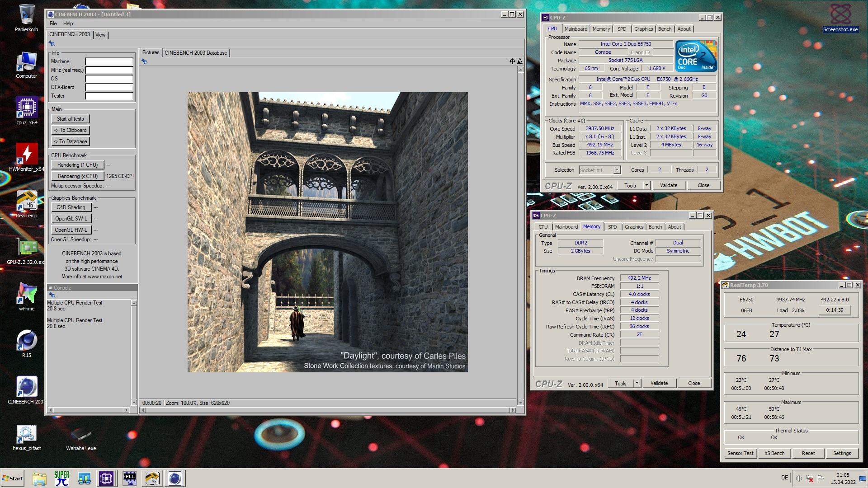Viewport: 868px width, 488px height.
Task: Start Rendering (x CPU) benchmark
Action: (77, 176)
